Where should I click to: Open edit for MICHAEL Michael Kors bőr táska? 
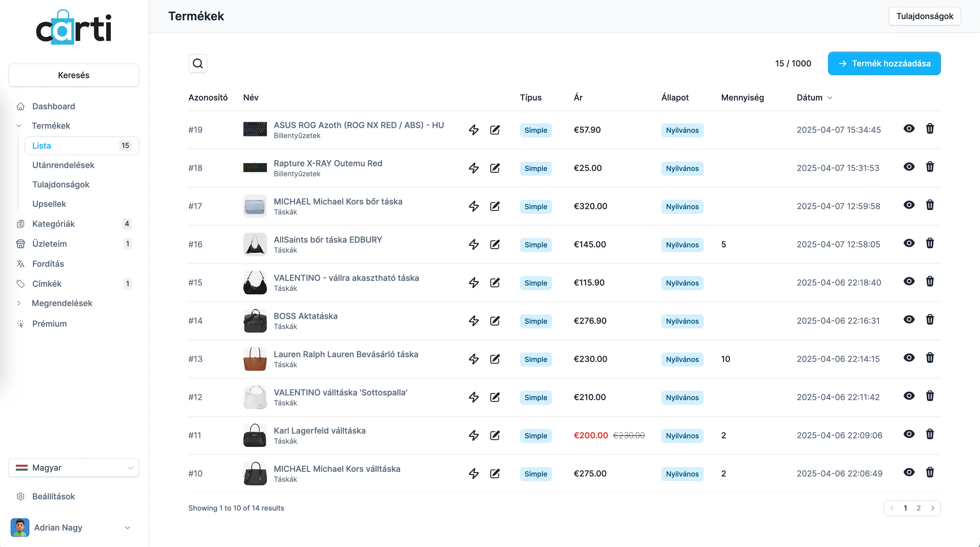(x=495, y=207)
